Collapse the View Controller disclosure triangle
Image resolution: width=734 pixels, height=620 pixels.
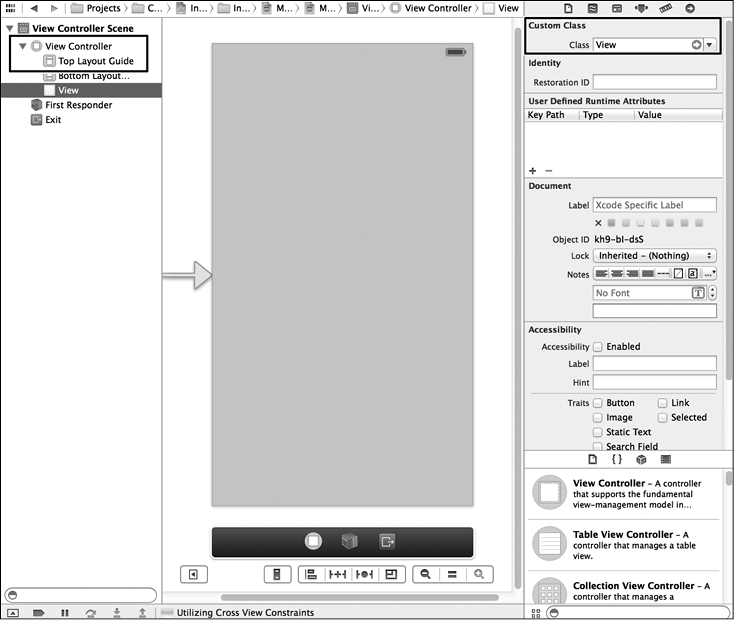22,46
